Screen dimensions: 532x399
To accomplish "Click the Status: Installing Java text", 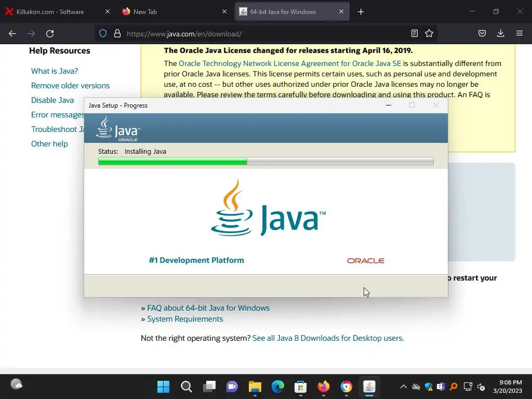I will point(132,151).
